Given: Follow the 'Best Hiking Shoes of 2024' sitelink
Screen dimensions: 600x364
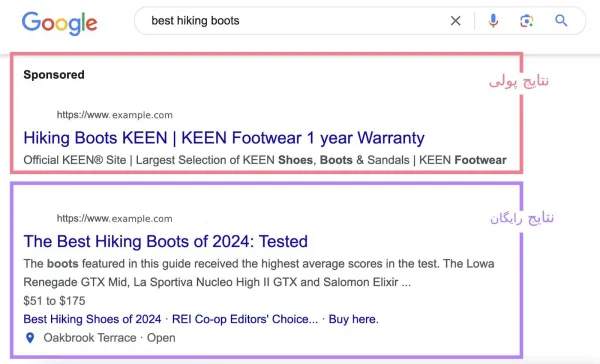Looking at the screenshot, I should (x=92, y=319).
